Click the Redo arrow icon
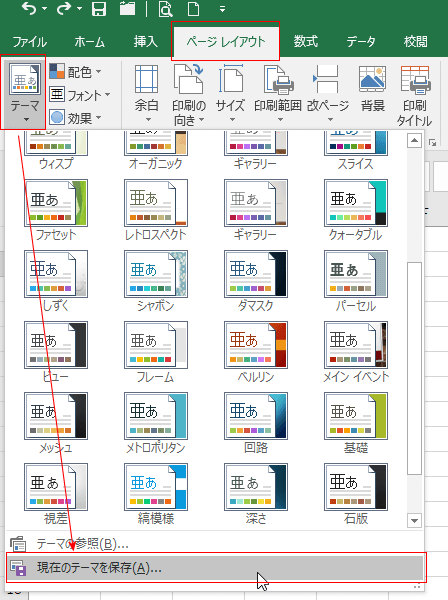This screenshot has width=448, height=600. [x=64, y=9]
